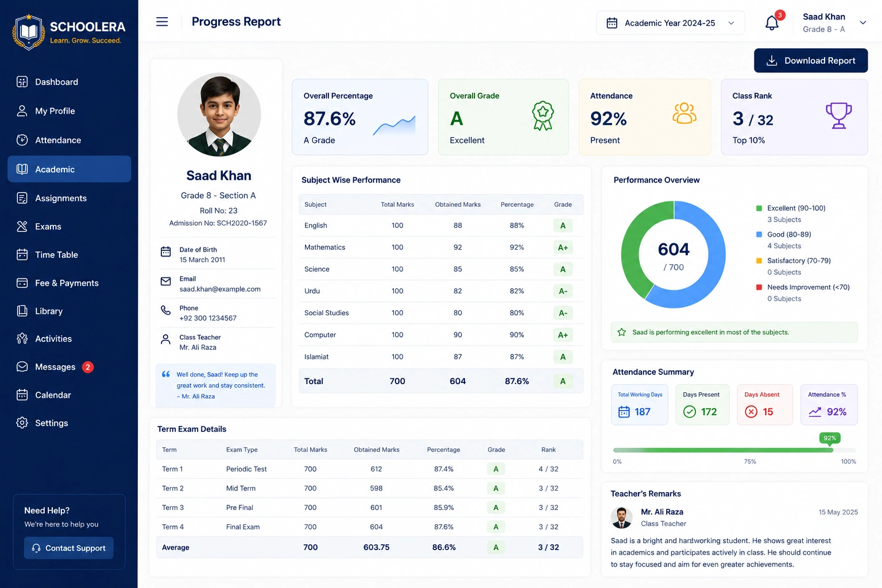The height and width of the screenshot is (588, 882).
Task: Click the hamburger menu icon
Action: (x=162, y=22)
